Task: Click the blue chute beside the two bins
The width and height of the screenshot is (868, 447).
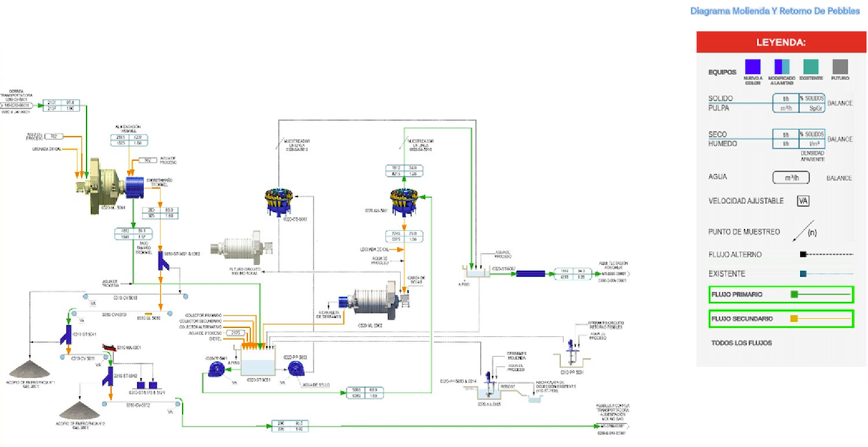Action: click(108, 376)
